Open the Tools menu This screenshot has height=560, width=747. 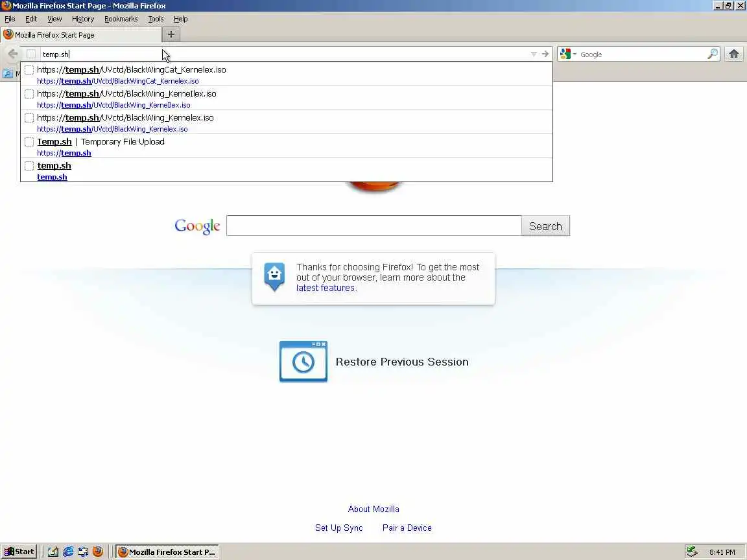click(x=156, y=19)
